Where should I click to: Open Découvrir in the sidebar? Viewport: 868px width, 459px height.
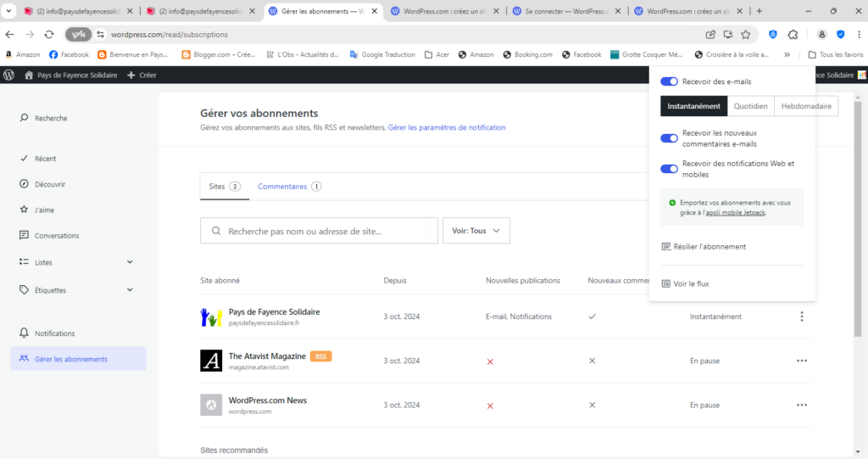coord(49,184)
